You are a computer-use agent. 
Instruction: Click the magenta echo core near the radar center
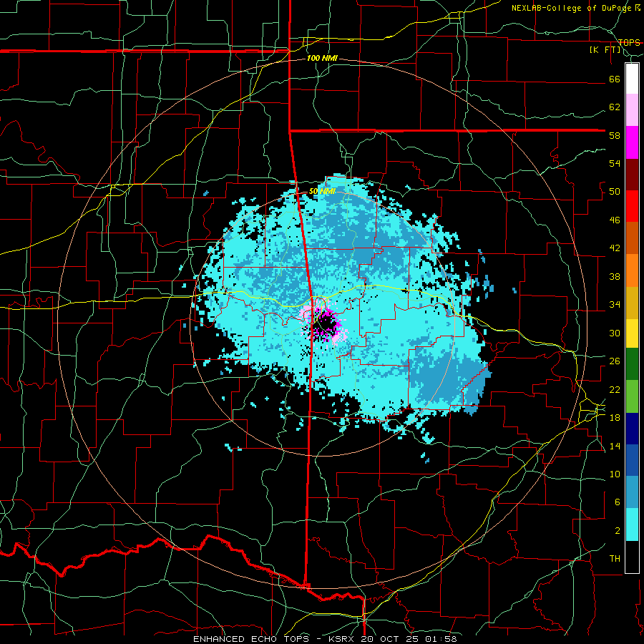tap(327, 323)
